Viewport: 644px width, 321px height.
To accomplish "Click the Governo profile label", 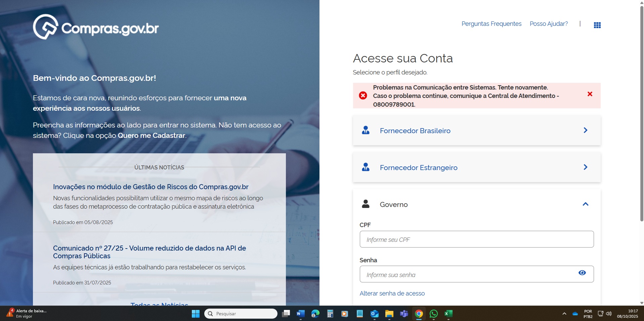I will (394, 205).
